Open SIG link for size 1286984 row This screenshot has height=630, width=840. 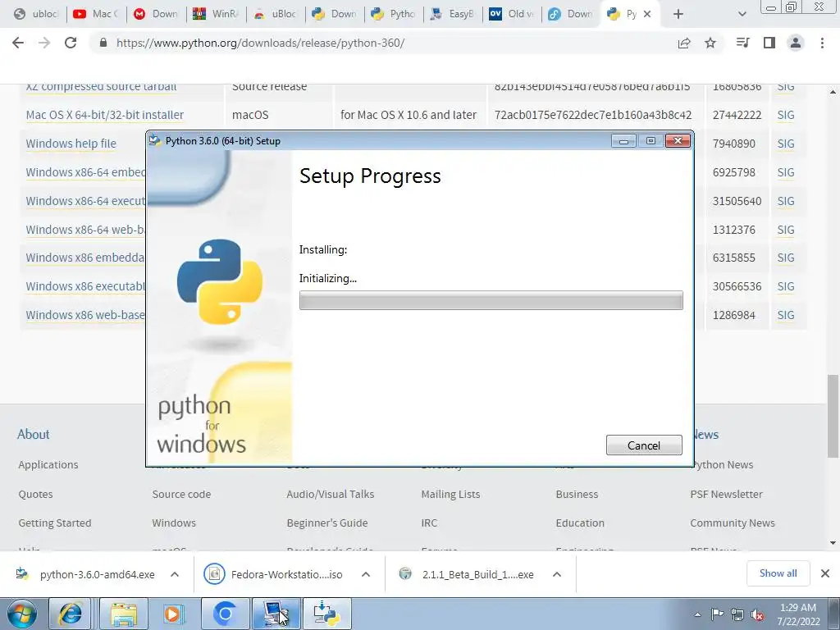pos(786,315)
